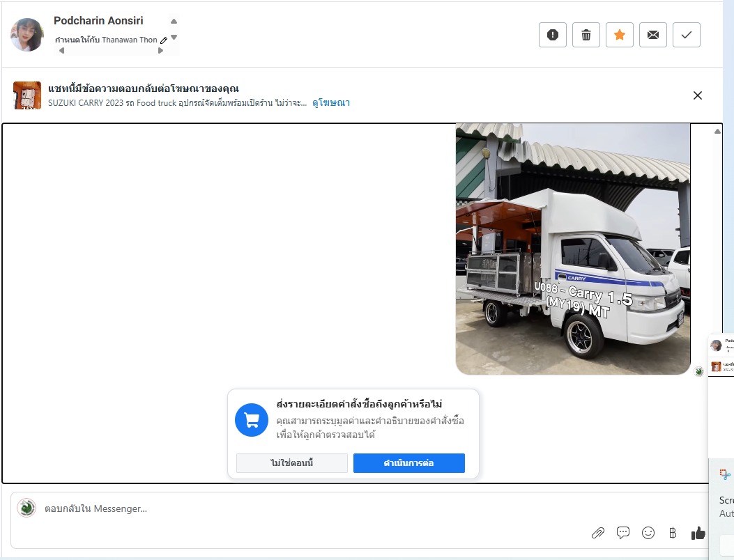Click the ad thumbnail in the banner

tap(27, 95)
